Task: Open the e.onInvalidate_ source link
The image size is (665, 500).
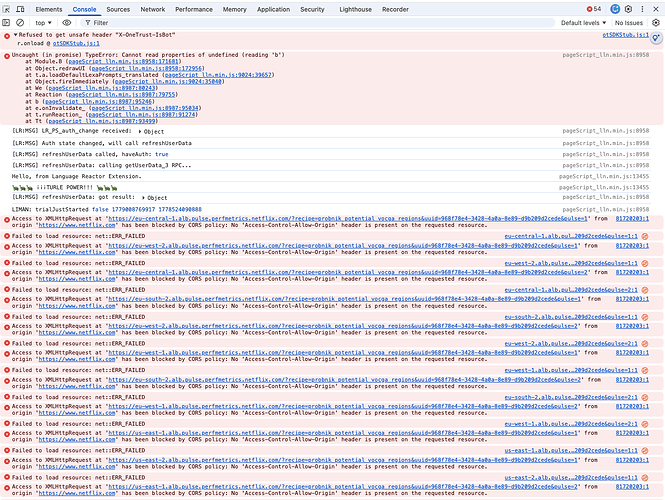Action: click(145, 108)
